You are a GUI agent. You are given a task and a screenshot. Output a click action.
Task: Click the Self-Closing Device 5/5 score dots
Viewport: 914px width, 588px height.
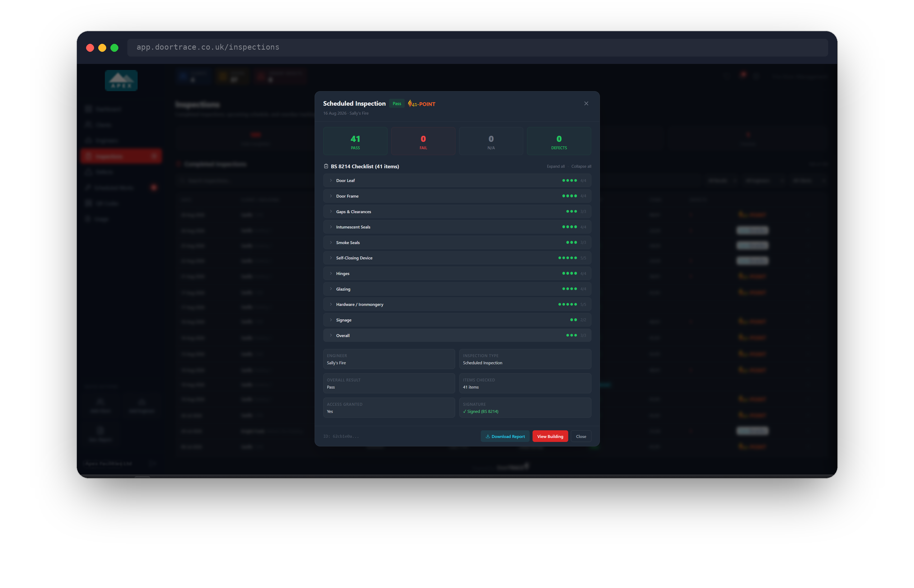click(567, 258)
